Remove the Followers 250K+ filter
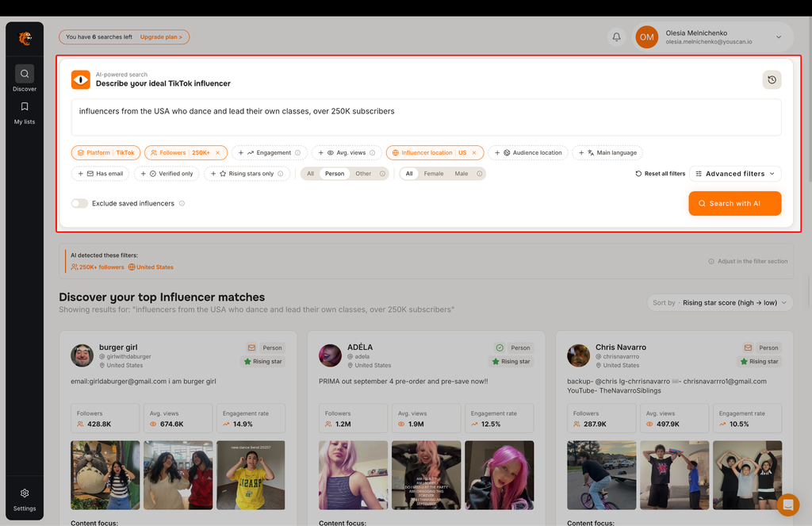The width and height of the screenshot is (812, 526). [x=217, y=153]
